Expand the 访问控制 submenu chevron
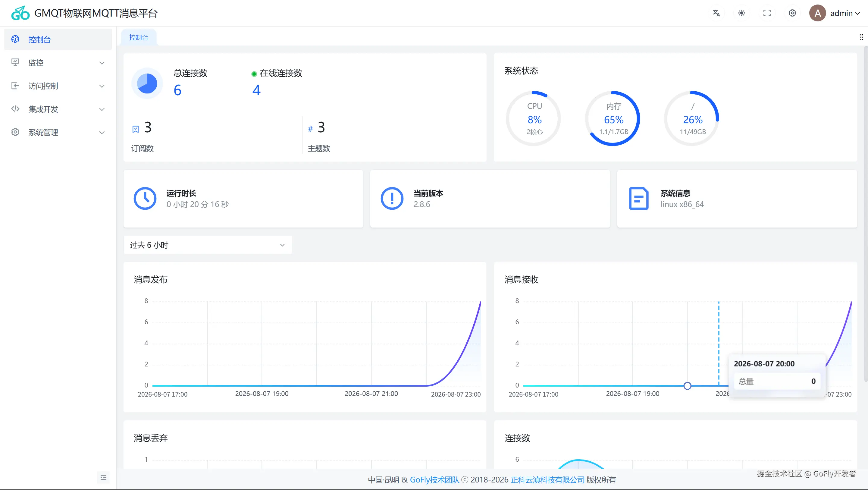868x490 pixels. pyautogui.click(x=102, y=86)
